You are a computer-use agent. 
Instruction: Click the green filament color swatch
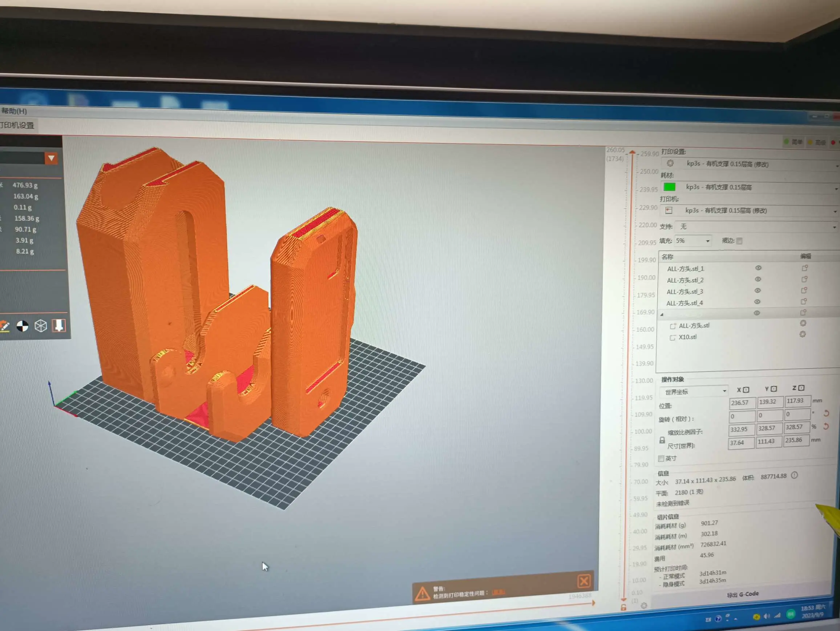(669, 187)
